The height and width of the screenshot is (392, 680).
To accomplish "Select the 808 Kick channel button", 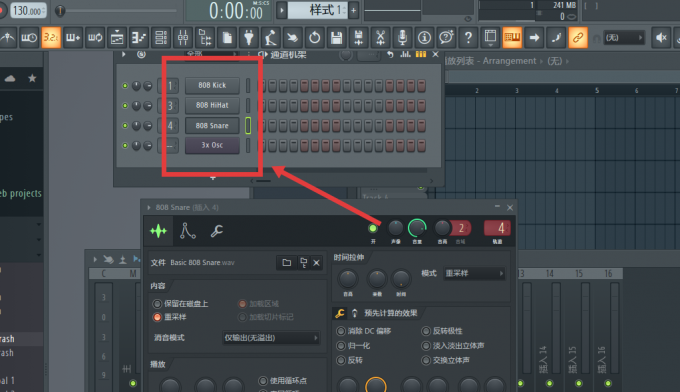I will pos(212,85).
